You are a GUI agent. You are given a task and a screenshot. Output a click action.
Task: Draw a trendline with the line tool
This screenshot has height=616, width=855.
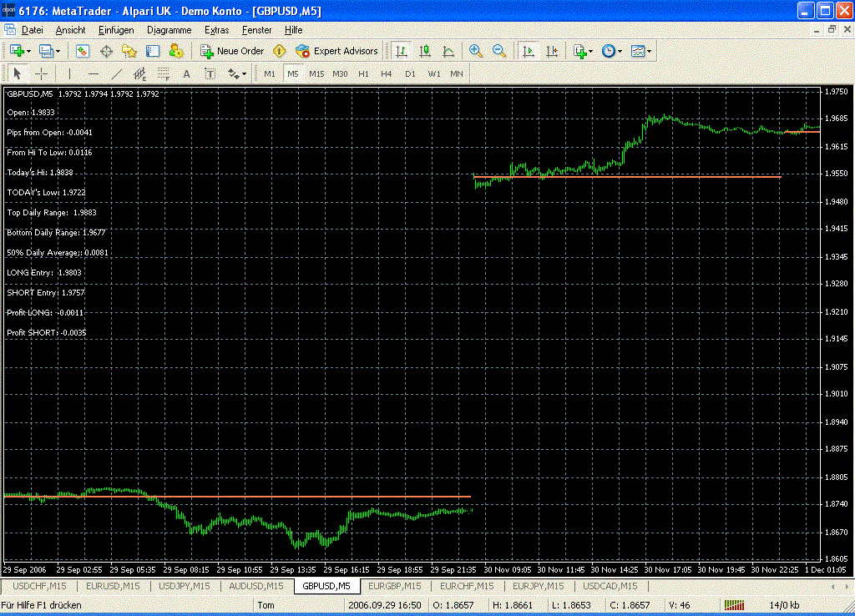(x=117, y=73)
